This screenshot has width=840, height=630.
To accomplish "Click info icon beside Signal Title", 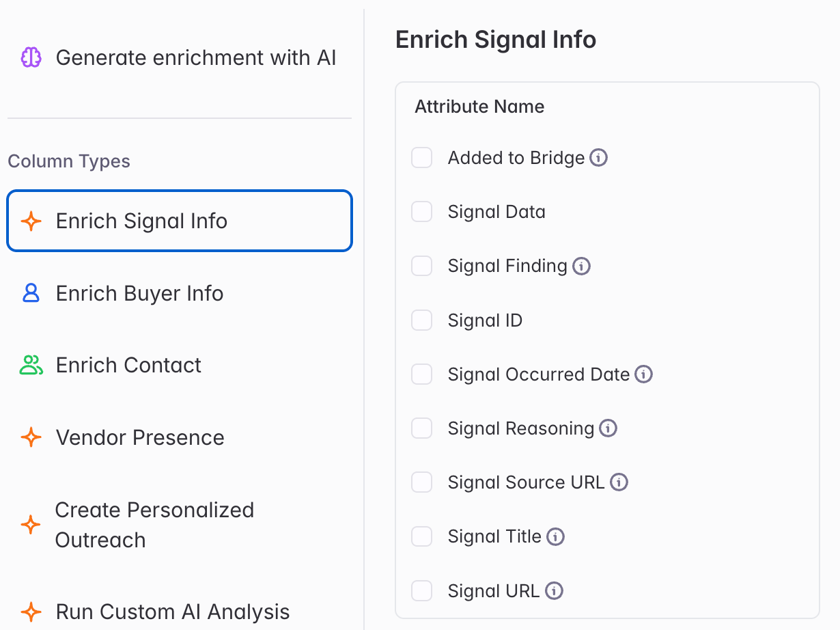I will (x=556, y=537).
